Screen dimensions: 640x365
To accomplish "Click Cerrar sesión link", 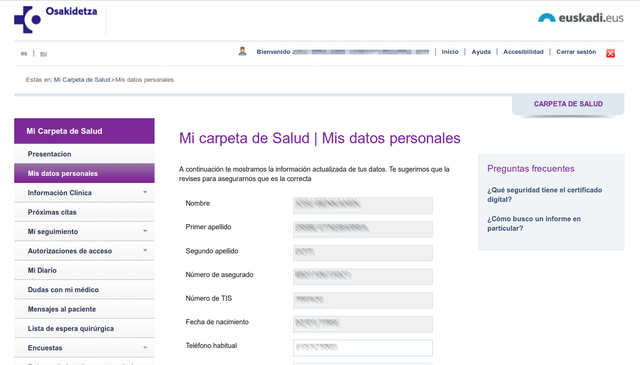I will click(x=576, y=52).
